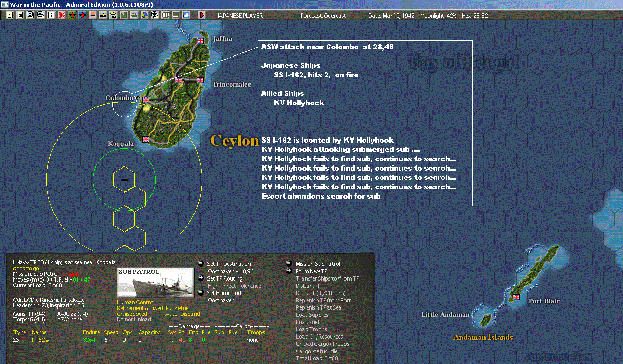Click the application title bar icon
Viewport: 623px width, 364px height.
click(x=5, y=4)
